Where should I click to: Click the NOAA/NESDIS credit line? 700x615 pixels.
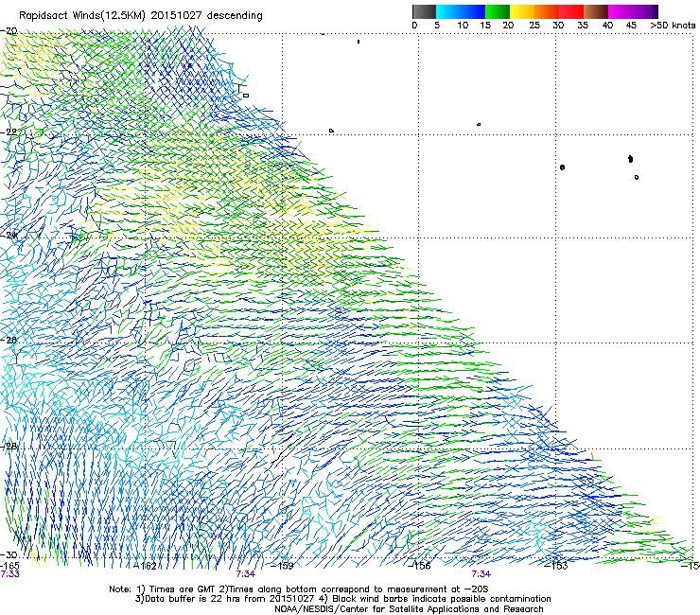(x=409, y=609)
